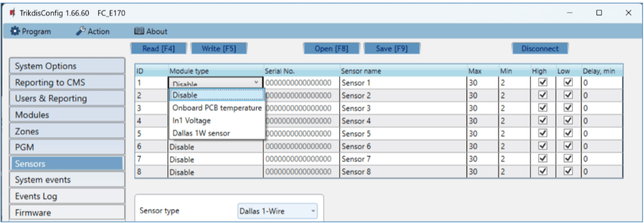Expand the Sensor type Dallas 1-Wire combo box
The width and height of the screenshot is (644, 223).
277,211
